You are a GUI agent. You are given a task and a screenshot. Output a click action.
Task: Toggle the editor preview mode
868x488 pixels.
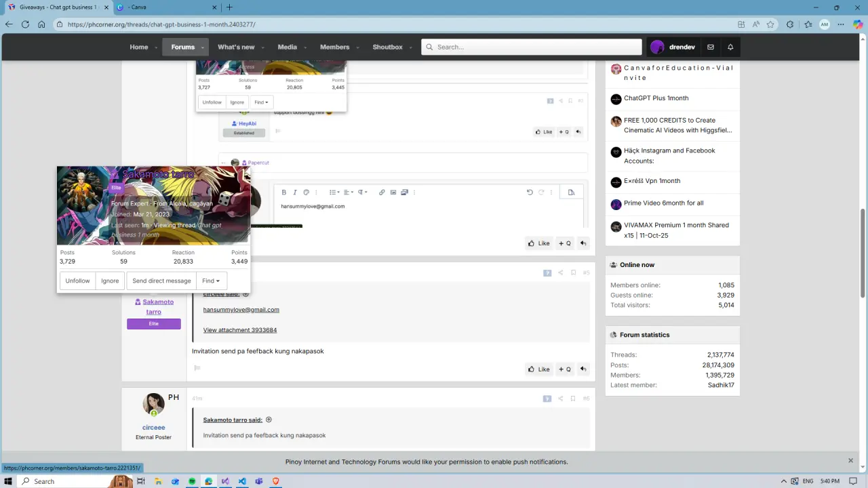click(571, 192)
